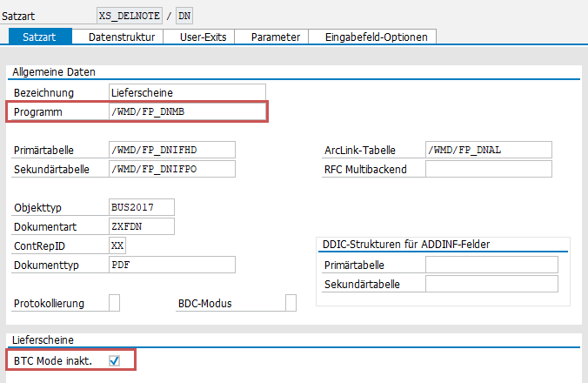Select the Sekundärtabelle field with /WMD/FP_DNIFPO

pyautogui.click(x=171, y=169)
